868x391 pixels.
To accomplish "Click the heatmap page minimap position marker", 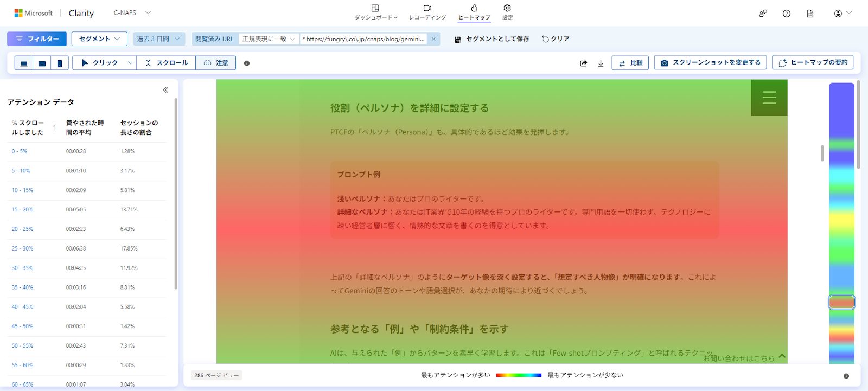I will 841,302.
